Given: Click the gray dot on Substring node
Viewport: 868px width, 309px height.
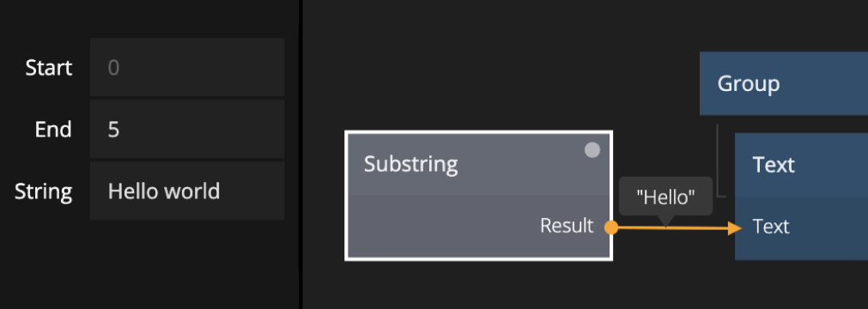Looking at the screenshot, I should pos(592,150).
